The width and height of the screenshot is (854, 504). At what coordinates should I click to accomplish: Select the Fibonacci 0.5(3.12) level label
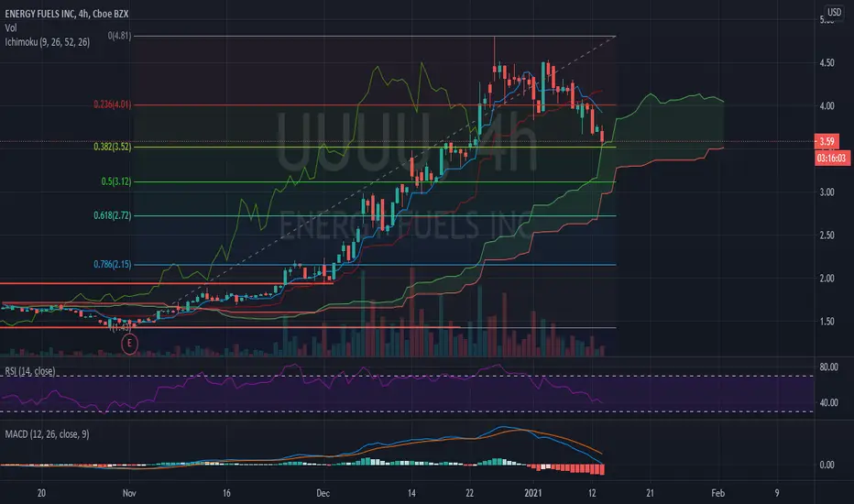pos(116,181)
